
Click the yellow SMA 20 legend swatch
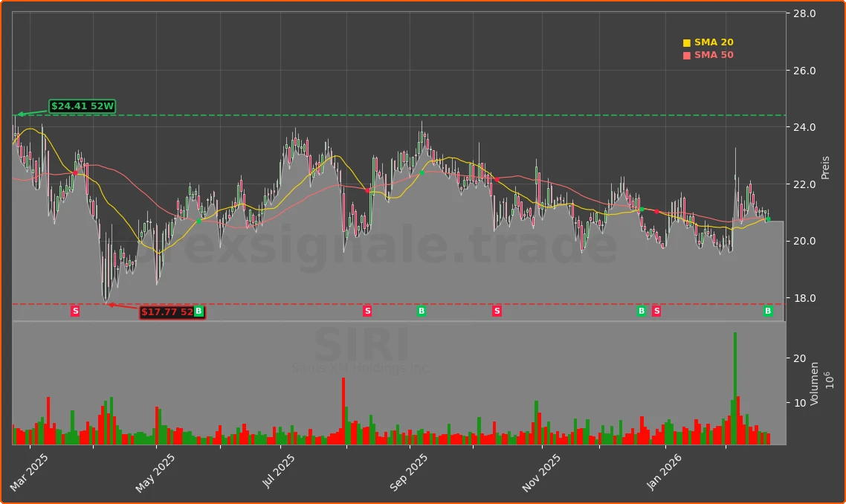pos(686,43)
